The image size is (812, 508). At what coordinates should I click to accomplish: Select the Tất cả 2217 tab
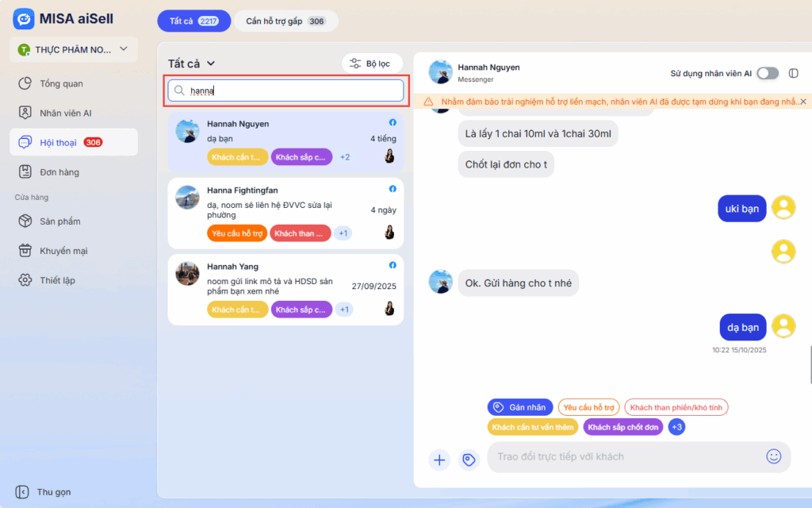[193, 21]
